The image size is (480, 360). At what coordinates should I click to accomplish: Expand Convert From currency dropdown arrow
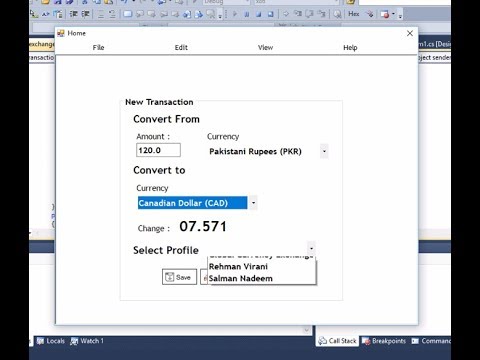tap(324, 151)
